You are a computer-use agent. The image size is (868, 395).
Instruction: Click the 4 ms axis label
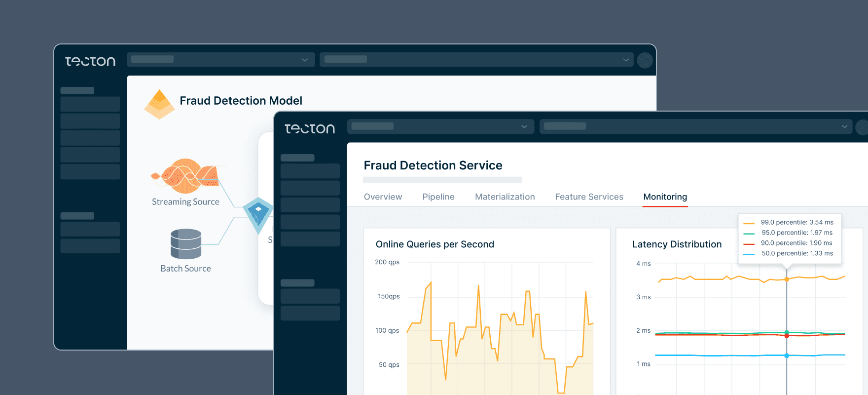click(x=644, y=264)
